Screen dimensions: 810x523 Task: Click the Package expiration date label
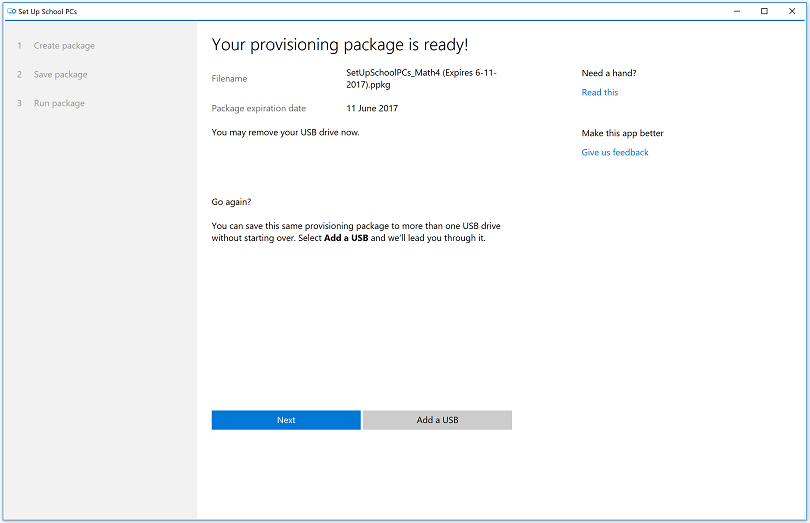point(259,108)
